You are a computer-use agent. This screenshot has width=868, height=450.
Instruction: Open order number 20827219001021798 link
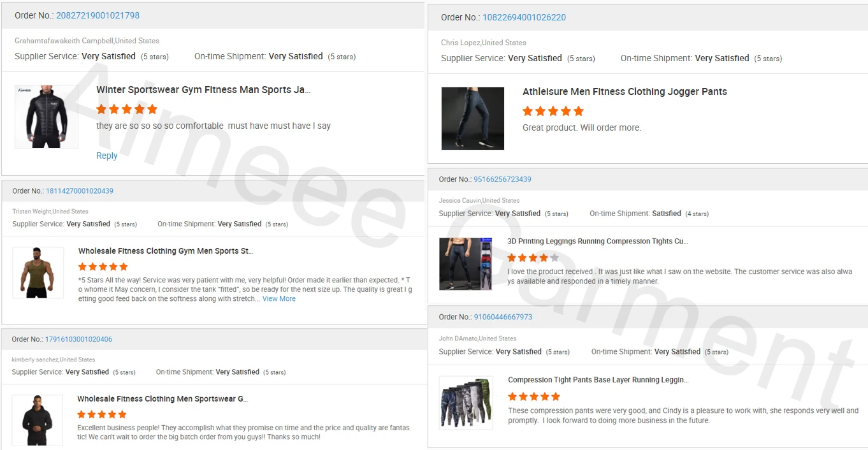click(x=98, y=15)
